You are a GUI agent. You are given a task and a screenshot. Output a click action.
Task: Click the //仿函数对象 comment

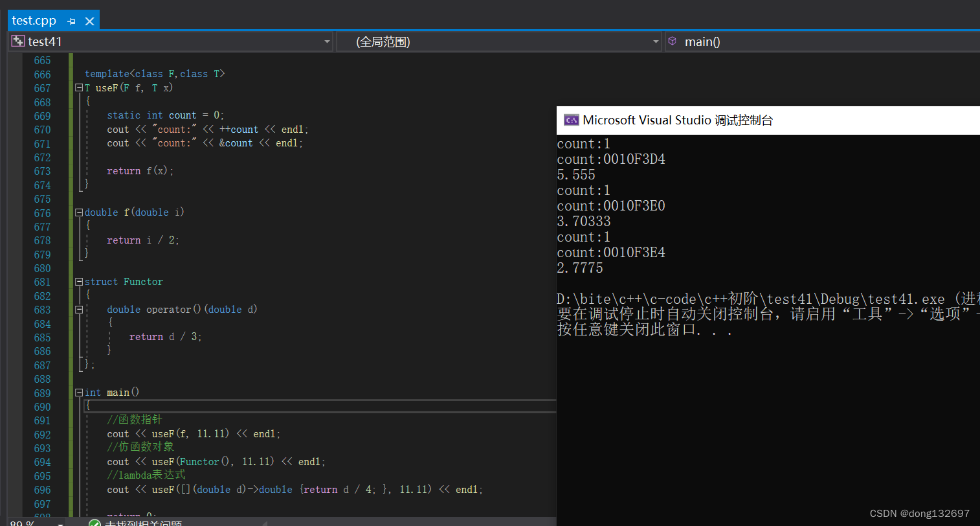[140, 447]
